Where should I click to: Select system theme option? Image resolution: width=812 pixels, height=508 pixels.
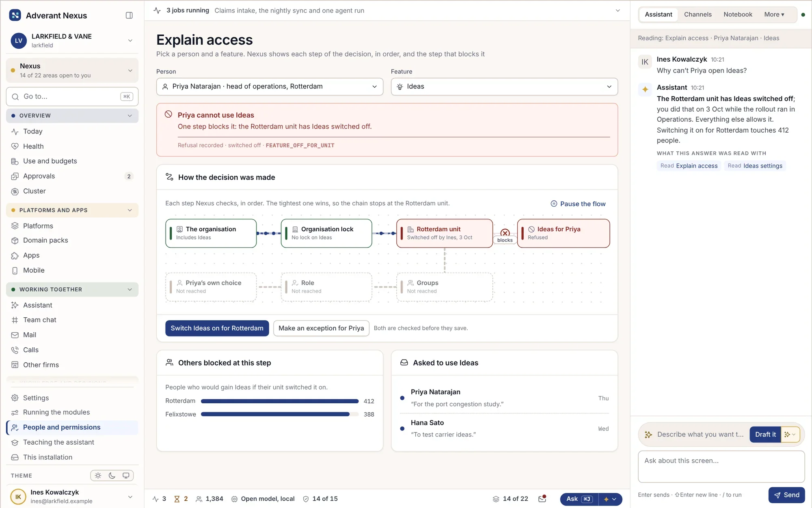point(126,476)
